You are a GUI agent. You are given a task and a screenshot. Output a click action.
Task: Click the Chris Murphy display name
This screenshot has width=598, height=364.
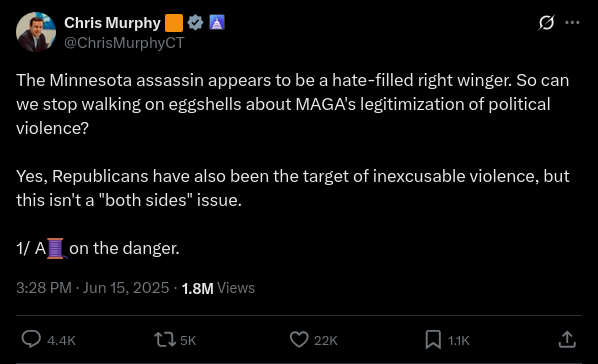(x=112, y=23)
